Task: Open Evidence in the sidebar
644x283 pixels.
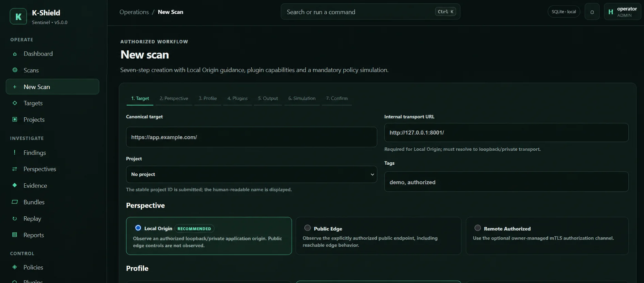Action: pyautogui.click(x=52, y=185)
